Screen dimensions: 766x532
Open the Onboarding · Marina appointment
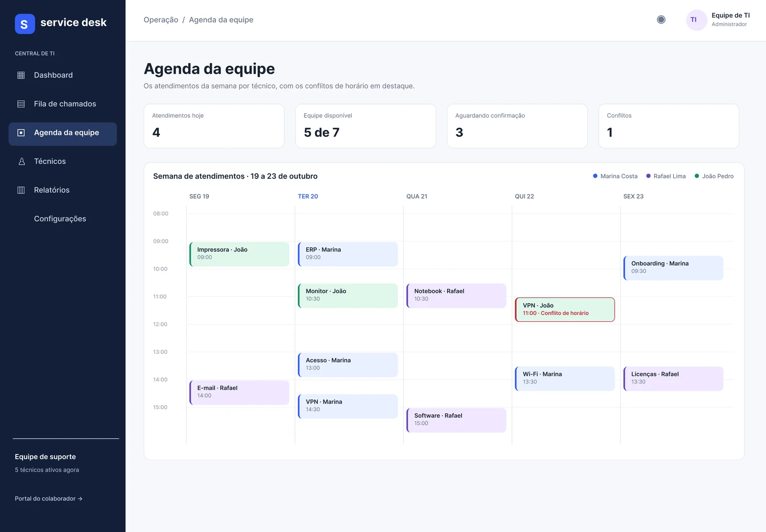coord(673,268)
